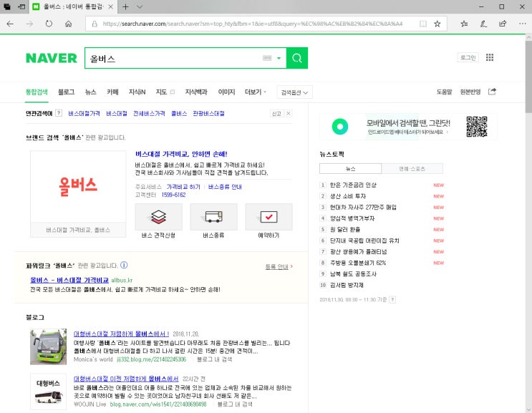This screenshot has height=413, width=532.
Task: Open tab preview chevron in tab bar
Action: [x=140, y=6]
